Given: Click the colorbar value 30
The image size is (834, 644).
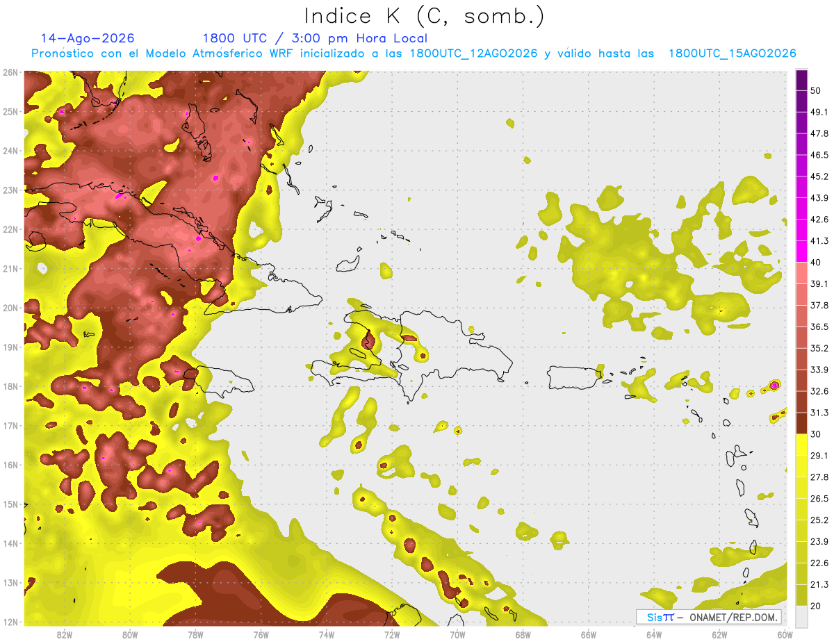Looking at the screenshot, I should coord(817,434).
